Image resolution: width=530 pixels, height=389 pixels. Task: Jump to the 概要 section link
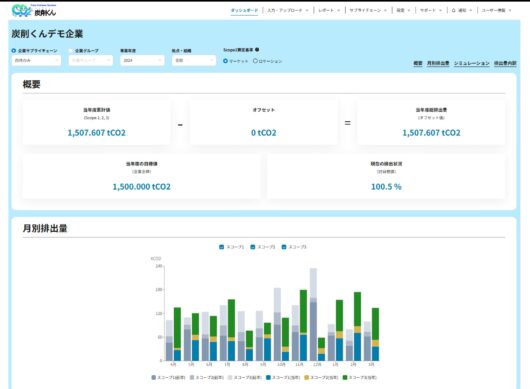pos(418,63)
